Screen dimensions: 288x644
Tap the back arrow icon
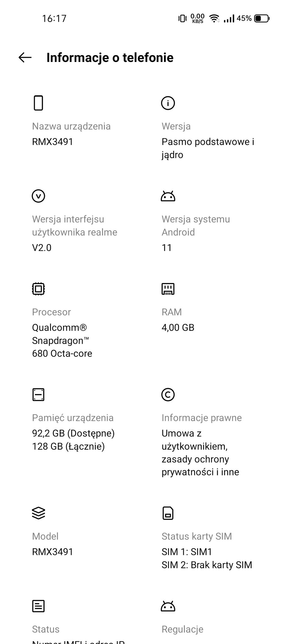25,57
